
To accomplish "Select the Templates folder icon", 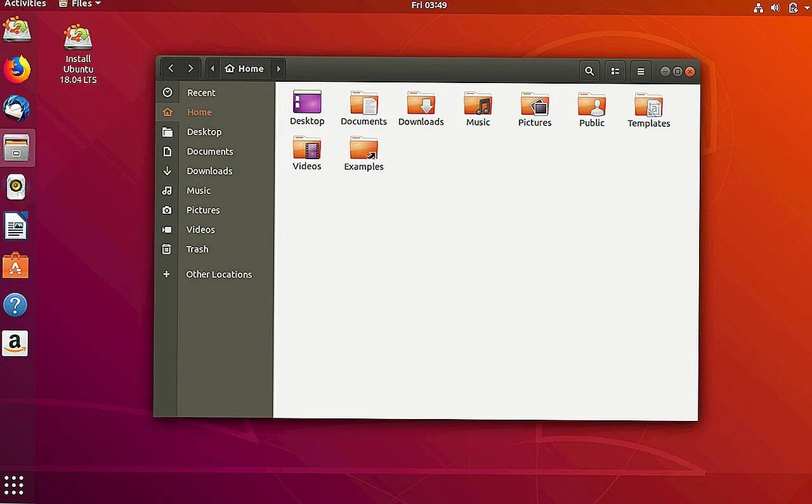I will (x=649, y=105).
